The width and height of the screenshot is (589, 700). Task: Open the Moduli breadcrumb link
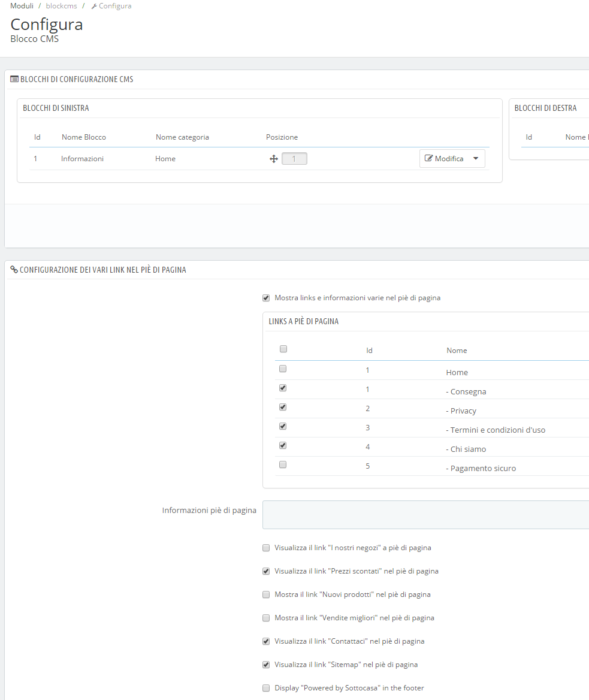pos(22,6)
